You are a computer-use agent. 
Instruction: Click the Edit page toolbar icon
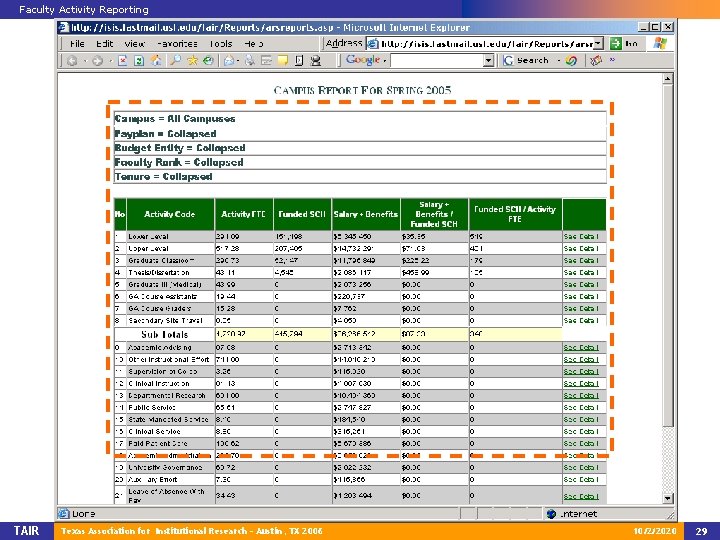(266, 60)
